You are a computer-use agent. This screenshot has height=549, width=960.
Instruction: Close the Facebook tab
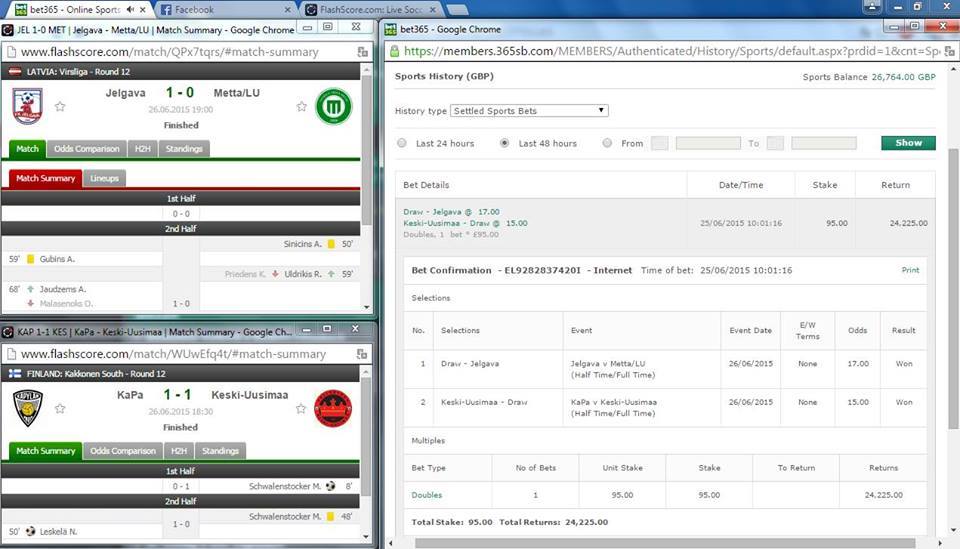pyautogui.click(x=288, y=10)
